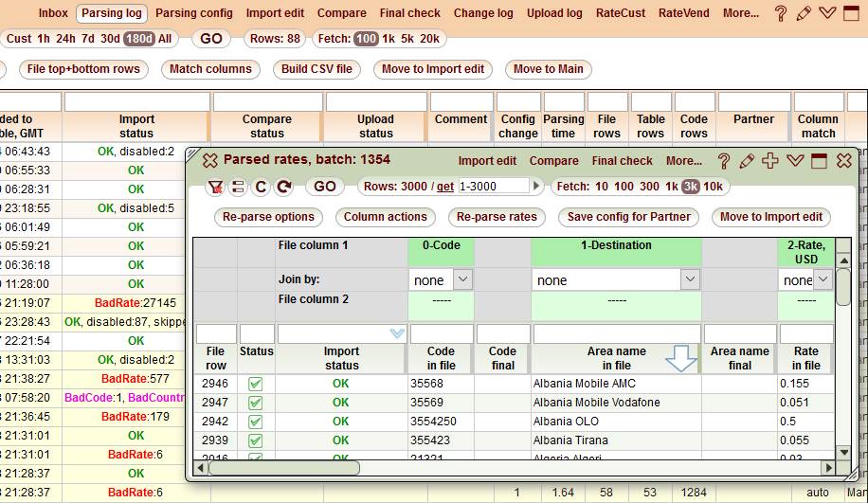Viewport: 868px width, 503px height.
Task: Toggle status checkbox for file row 2942
Action: (255, 422)
